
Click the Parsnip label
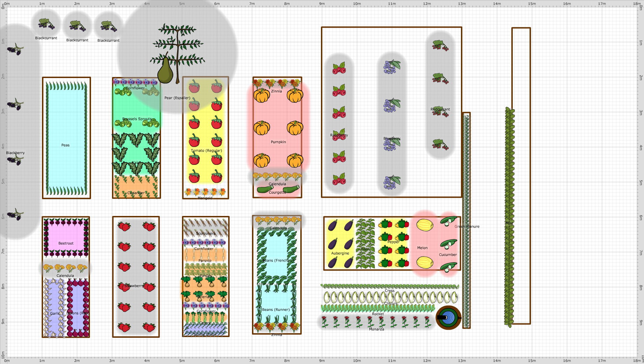[x=205, y=261]
